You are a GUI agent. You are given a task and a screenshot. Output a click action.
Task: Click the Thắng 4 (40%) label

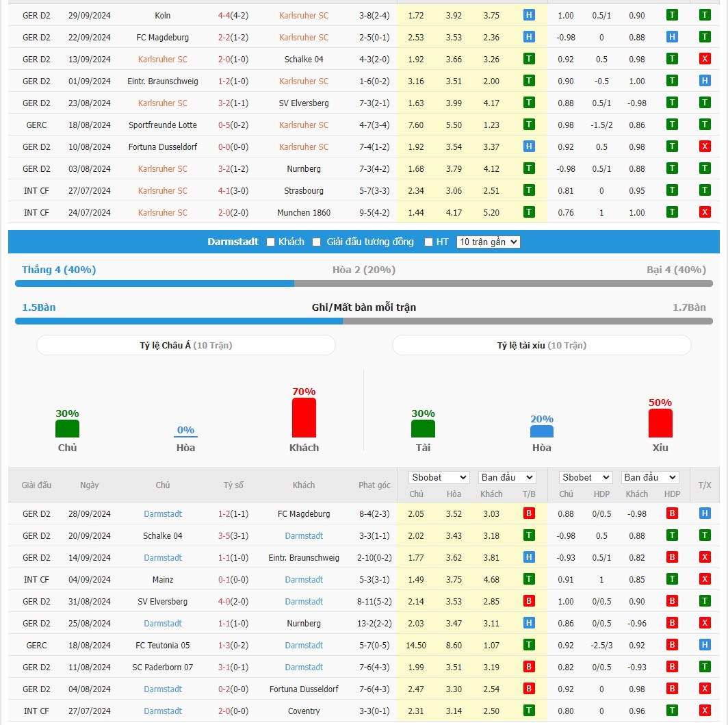point(59,270)
